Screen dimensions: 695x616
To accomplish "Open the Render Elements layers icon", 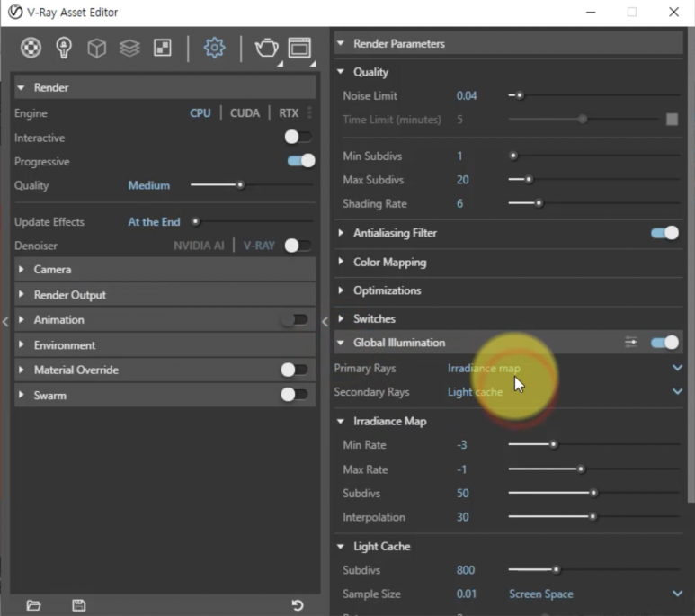I will 129,48.
